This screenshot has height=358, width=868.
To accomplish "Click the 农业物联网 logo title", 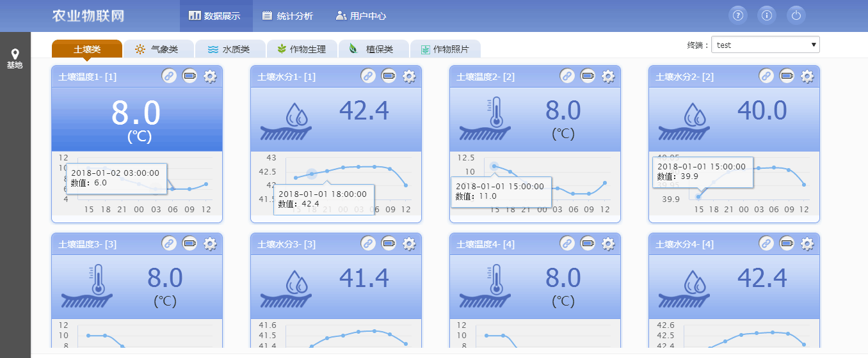I will tap(88, 16).
